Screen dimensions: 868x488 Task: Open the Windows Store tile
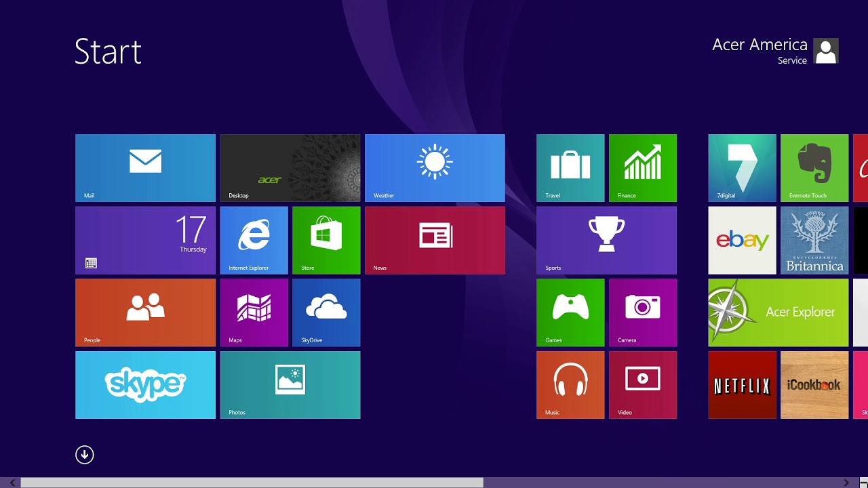tap(326, 241)
